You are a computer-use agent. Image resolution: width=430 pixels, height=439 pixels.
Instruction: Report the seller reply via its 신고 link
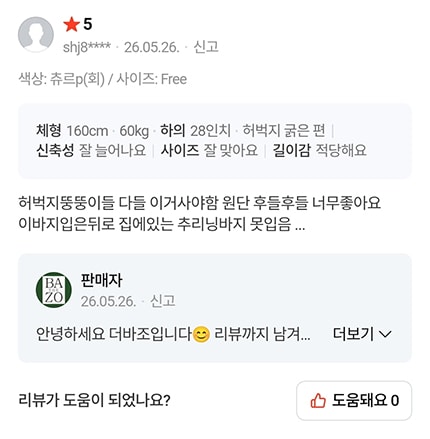(163, 301)
